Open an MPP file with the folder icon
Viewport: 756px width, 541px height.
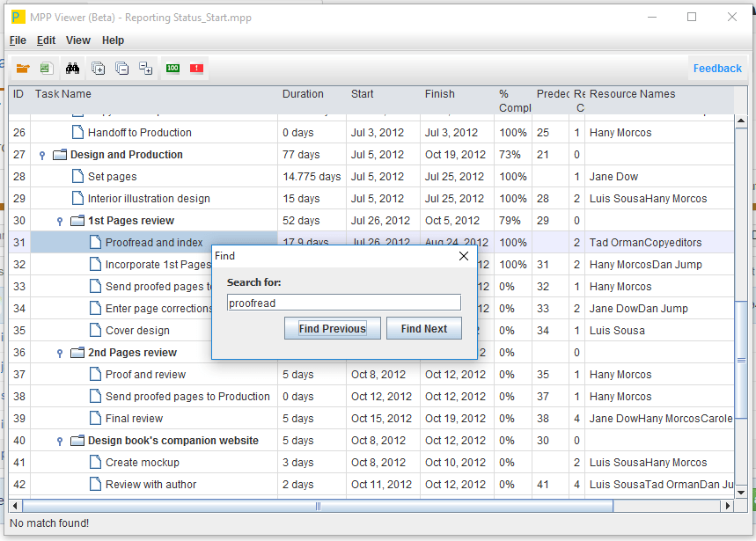(23, 68)
